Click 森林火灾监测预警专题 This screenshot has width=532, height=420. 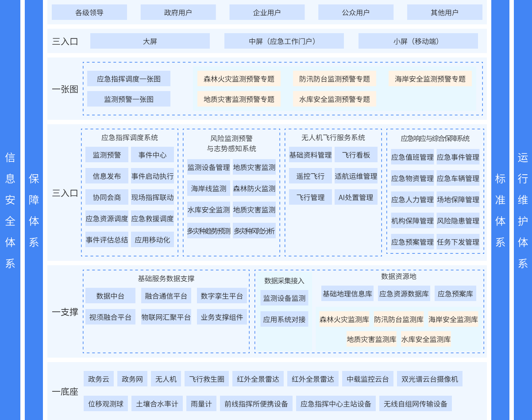click(x=239, y=79)
